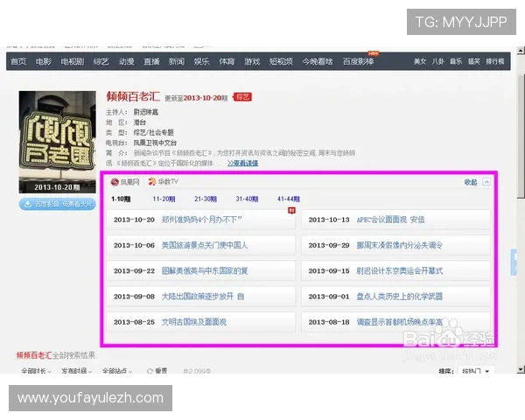
Task: Click 八卦 quick link
Action: pyautogui.click(x=438, y=61)
